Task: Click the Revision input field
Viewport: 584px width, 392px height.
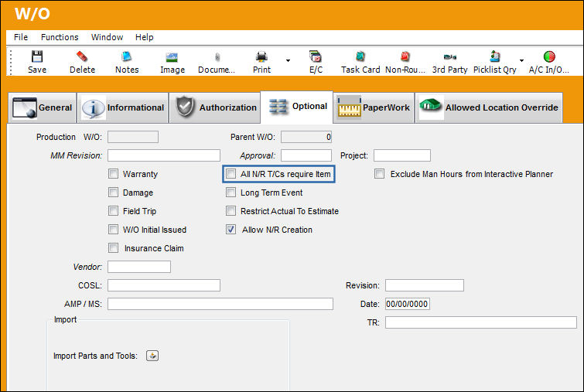Action: click(425, 285)
